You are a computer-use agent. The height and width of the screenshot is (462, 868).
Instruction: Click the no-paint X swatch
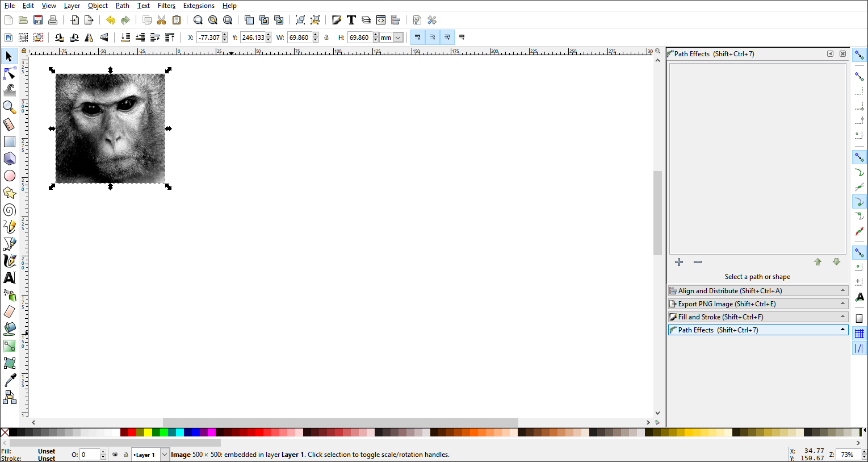pos(5,432)
